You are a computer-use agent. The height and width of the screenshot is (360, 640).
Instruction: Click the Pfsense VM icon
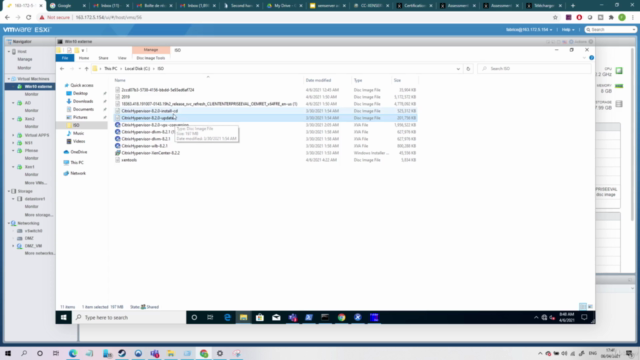19,151
